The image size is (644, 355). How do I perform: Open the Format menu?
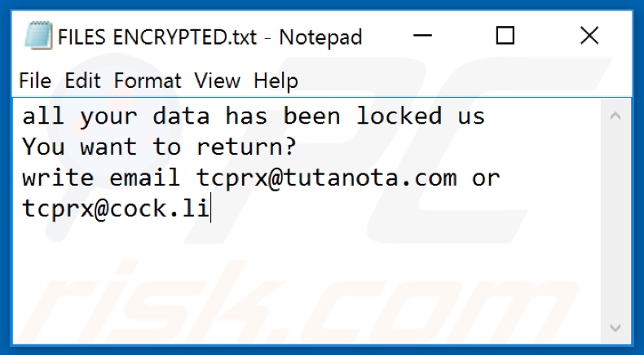pyautogui.click(x=148, y=81)
